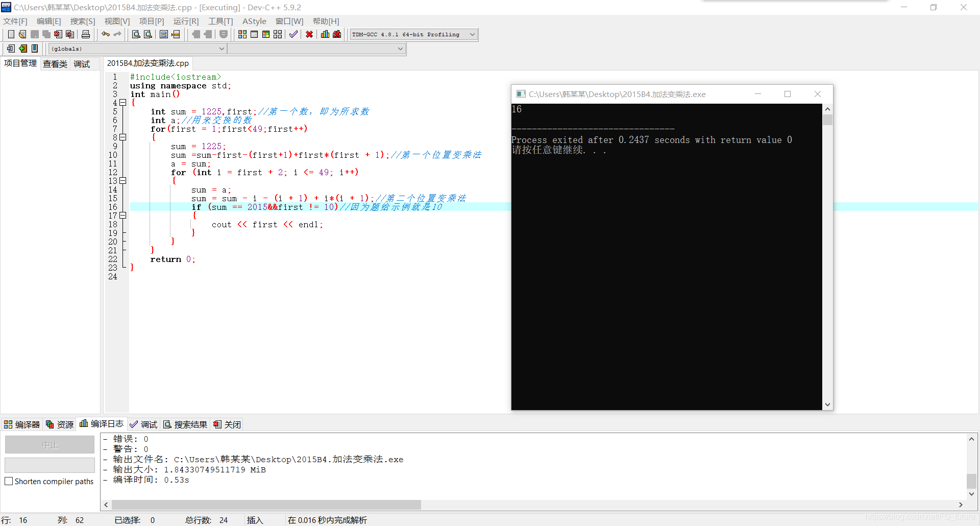This screenshot has width=980, height=526.
Task: Go to line number icon
Action: click(176, 34)
